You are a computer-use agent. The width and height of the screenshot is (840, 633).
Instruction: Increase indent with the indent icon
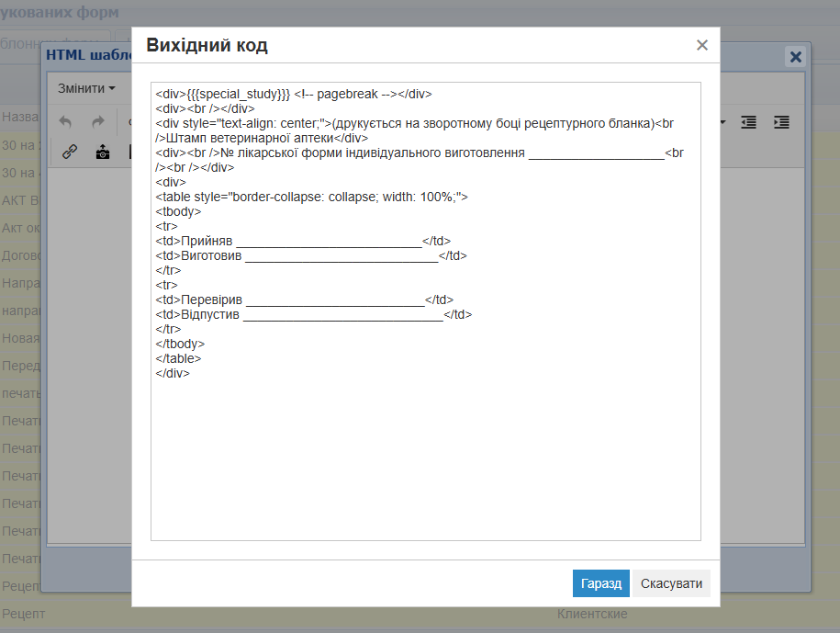click(x=781, y=122)
